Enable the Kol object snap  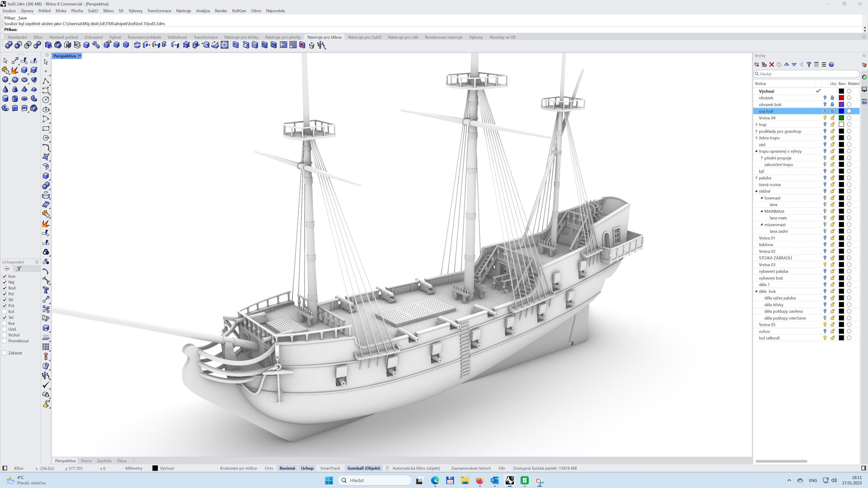coord(4,312)
